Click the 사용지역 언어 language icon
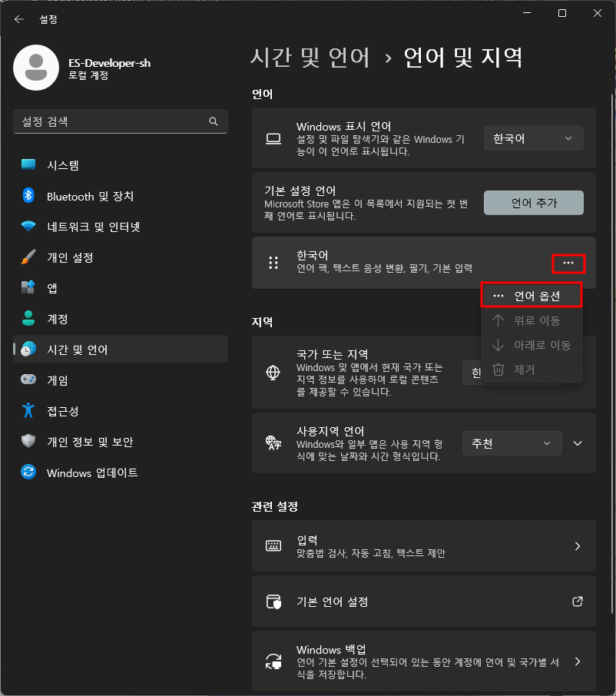Screen dimensions: 616x696 click(273, 443)
